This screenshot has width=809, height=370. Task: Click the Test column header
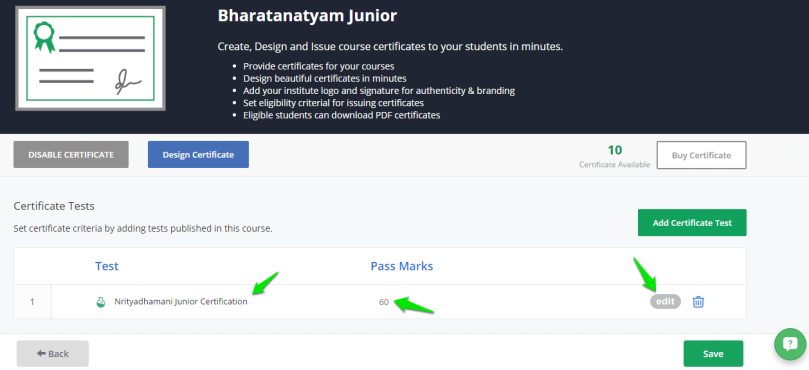(107, 266)
